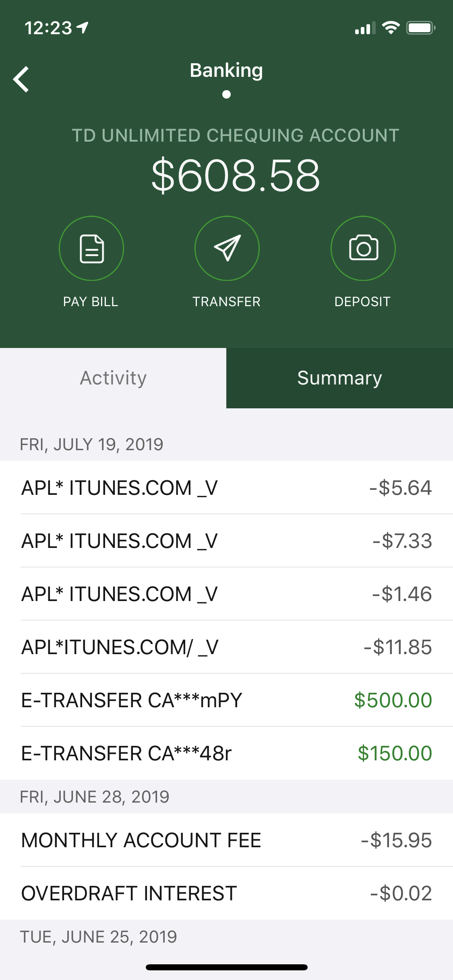The image size is (453, 980).
Task: Tap the page indicator dot under Banking
Action: tap(227, 95)
